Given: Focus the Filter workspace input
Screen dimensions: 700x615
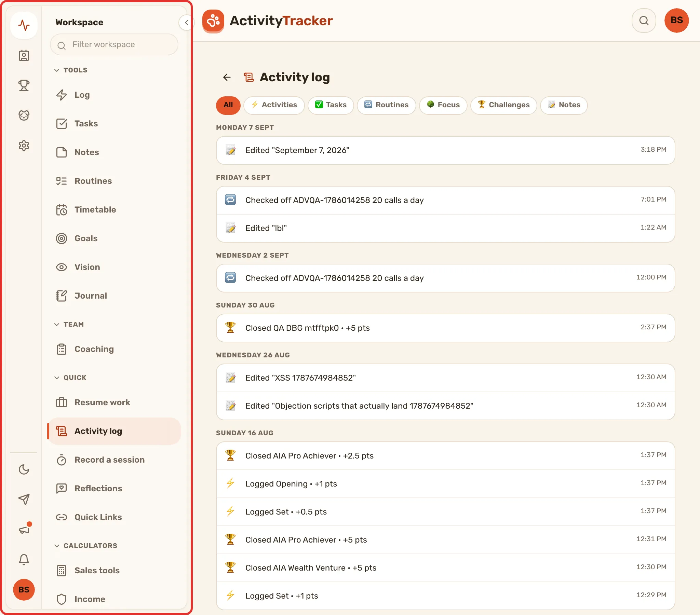Looking at the screenshot, I should [x=114, y=44].
